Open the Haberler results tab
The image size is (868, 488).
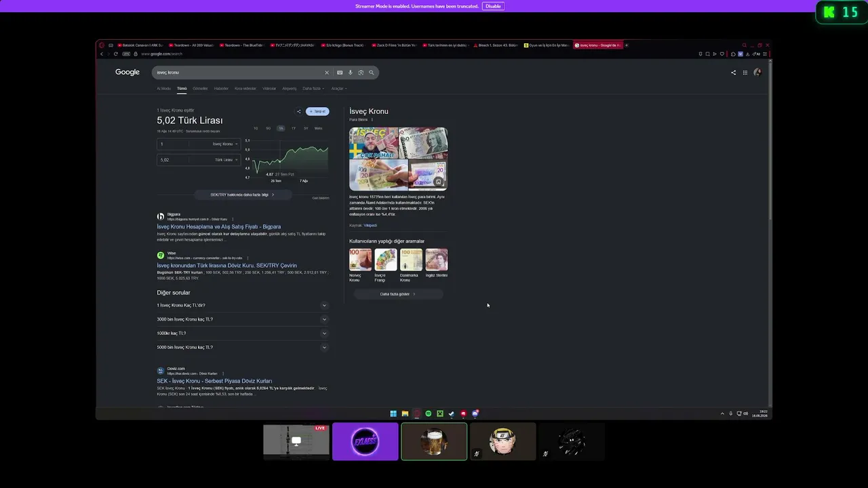tap(221, 88)
